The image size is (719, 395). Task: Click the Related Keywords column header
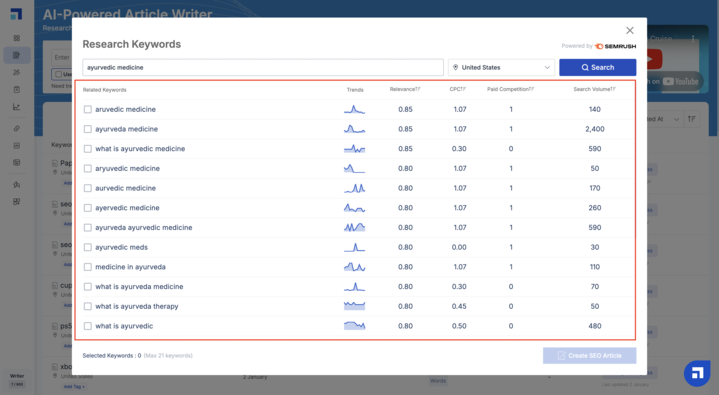pyautogui.click(x=105, y=90)
